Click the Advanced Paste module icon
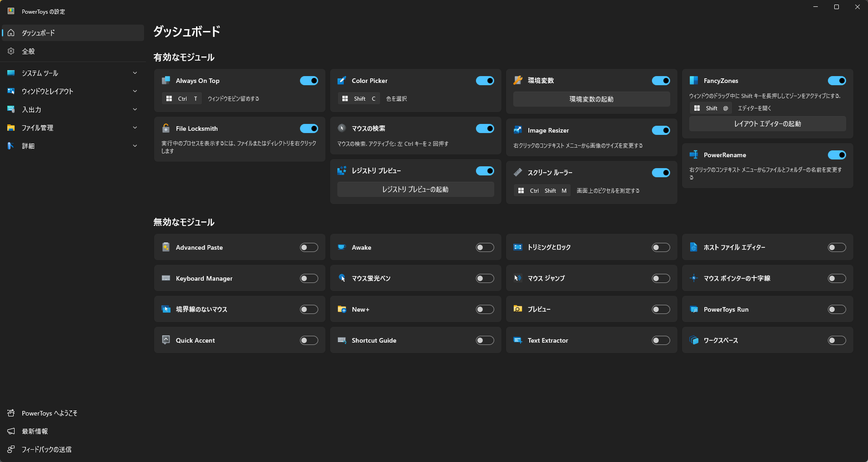The height and width of the screenshot is (462, 868). [x=166, y=247]
